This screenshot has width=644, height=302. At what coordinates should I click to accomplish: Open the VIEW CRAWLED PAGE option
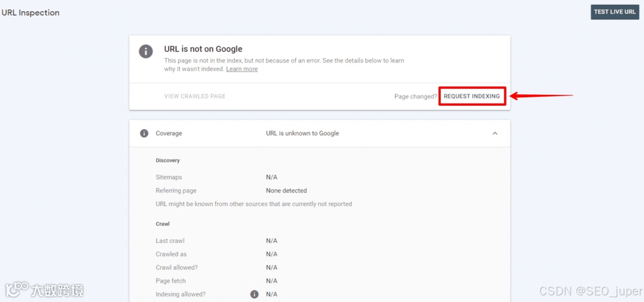(x=194, y=96)
